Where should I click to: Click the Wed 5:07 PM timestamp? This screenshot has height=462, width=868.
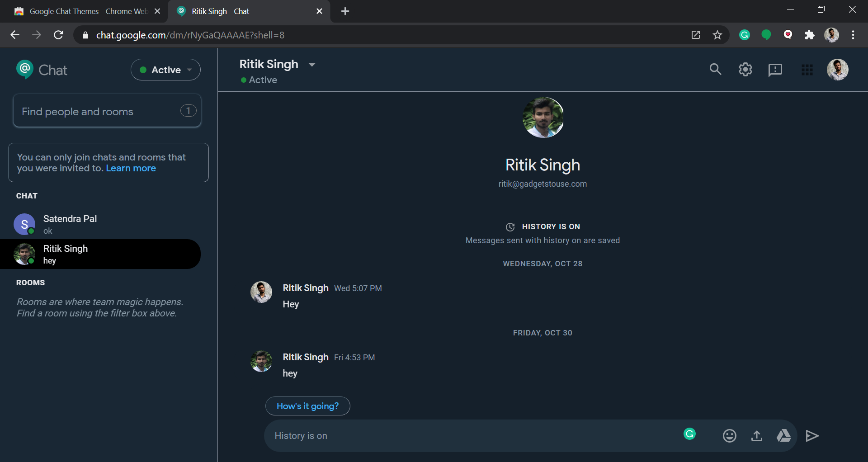coord(358,288)
